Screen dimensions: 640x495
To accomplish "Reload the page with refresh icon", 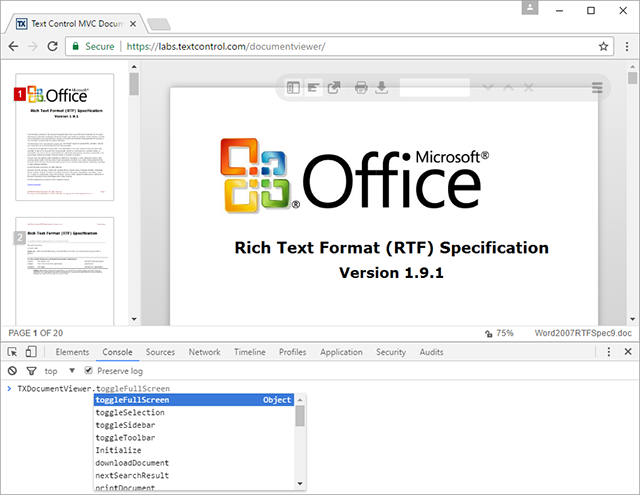I will point(53,46).
